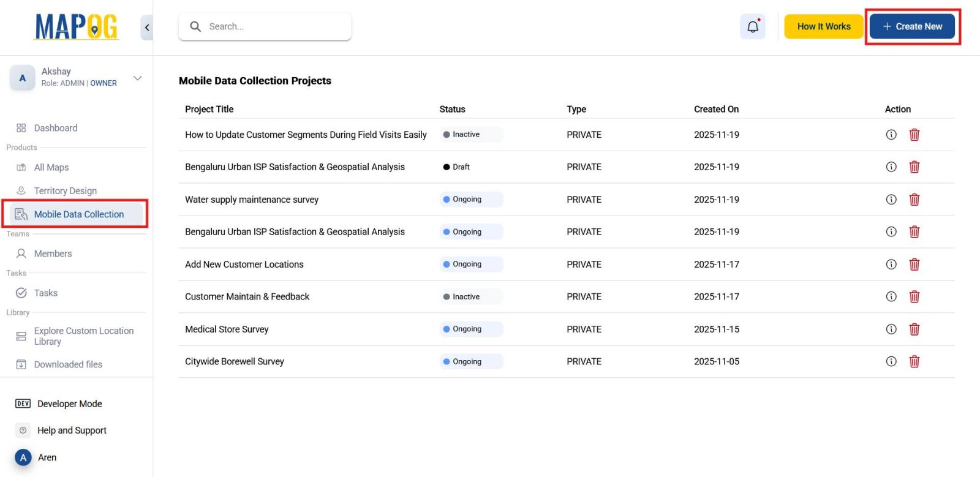The width and height of the screenshot is (980, 477).
Task: Open Add New Customer Locations title
Action: tap(244, 265)
